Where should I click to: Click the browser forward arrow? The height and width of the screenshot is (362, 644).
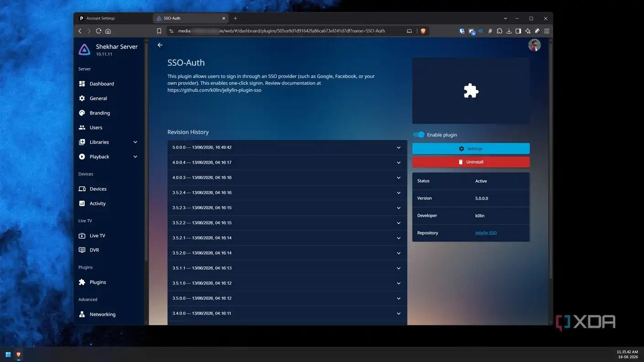89,31
